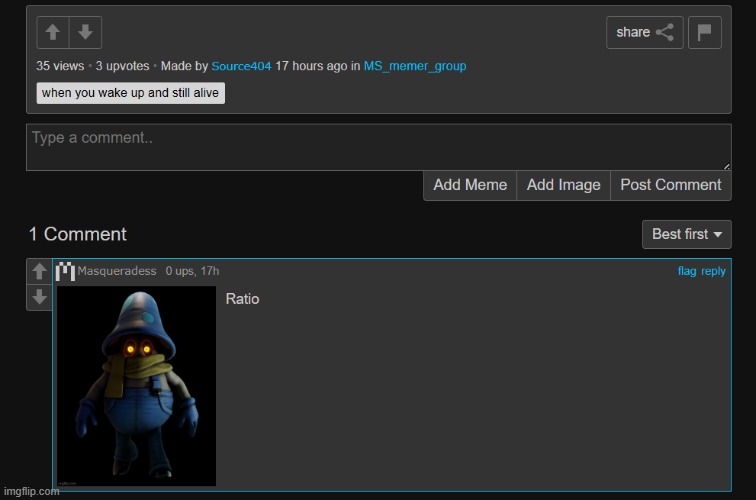Downvote Masqueradess's comment
The height and width of the screenshot is (500, 756).
coord(40,297)
